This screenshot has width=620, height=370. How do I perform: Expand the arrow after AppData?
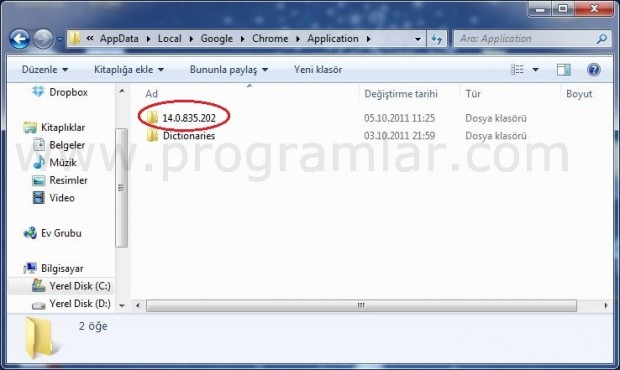click(148, 39)
